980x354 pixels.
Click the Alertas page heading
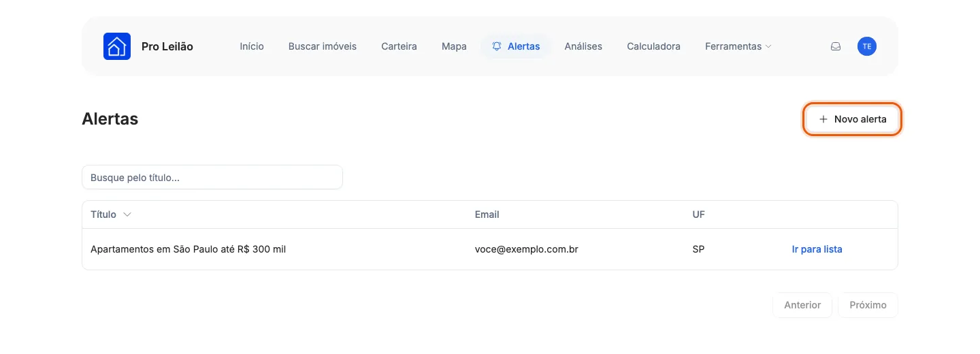[110, 118]
